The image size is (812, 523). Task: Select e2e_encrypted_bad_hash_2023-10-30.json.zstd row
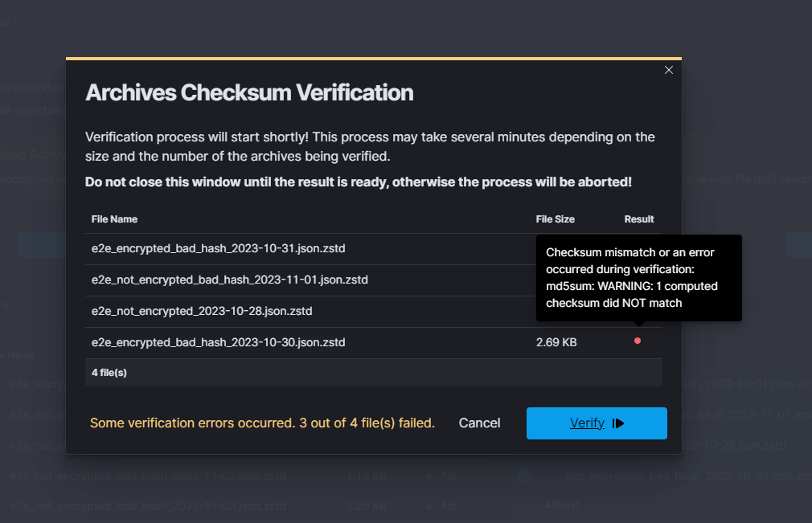(x=218, y=342)
